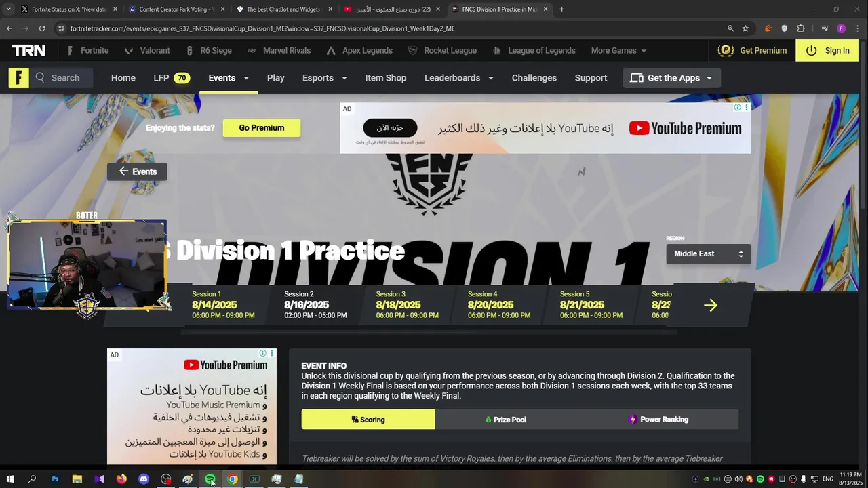
Task: Open the Item Shop page
Action: coord(386,78)
